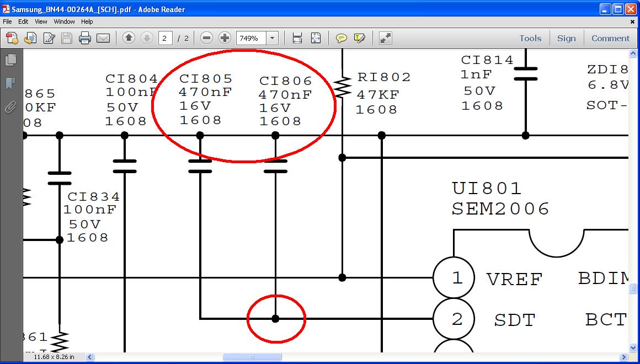The height and width of the screenshot is (364, 640).
Task: Show page thumbnails panel in sidebar
Action: (11, 60)
